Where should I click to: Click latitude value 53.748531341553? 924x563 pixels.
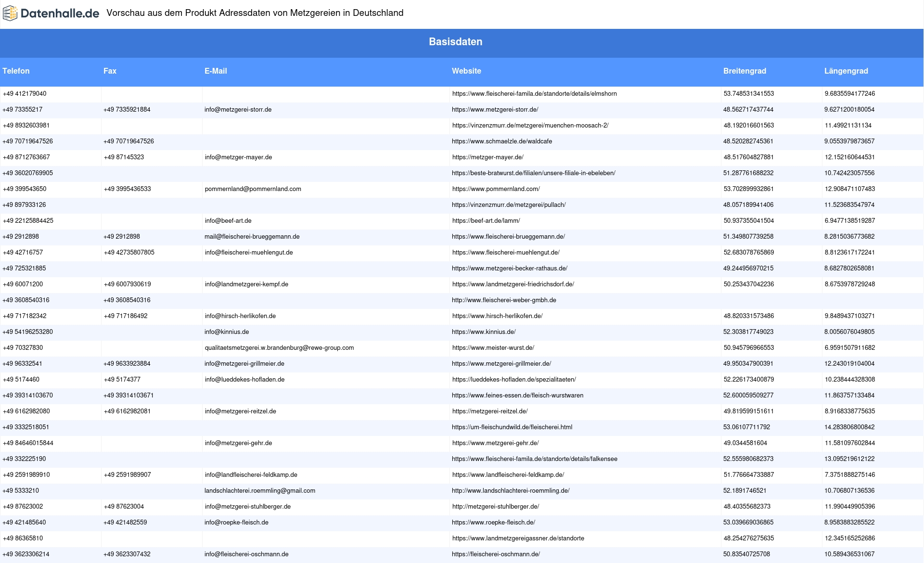click(749, 94)
